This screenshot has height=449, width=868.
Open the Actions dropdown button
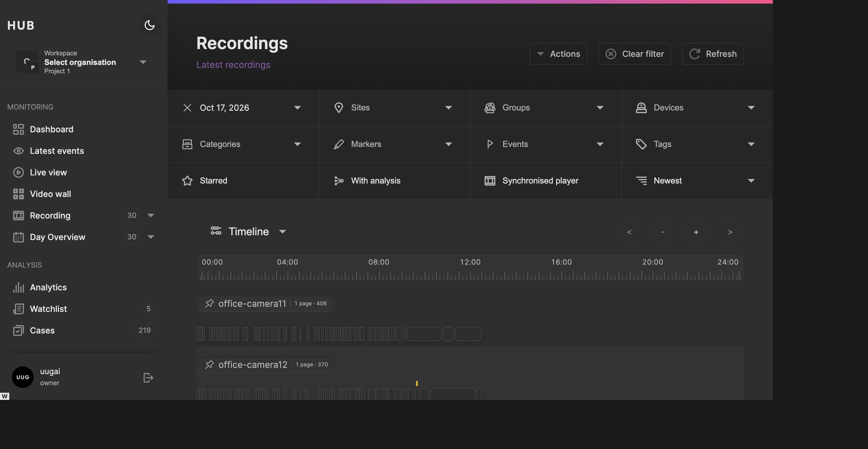coord(558,54)
